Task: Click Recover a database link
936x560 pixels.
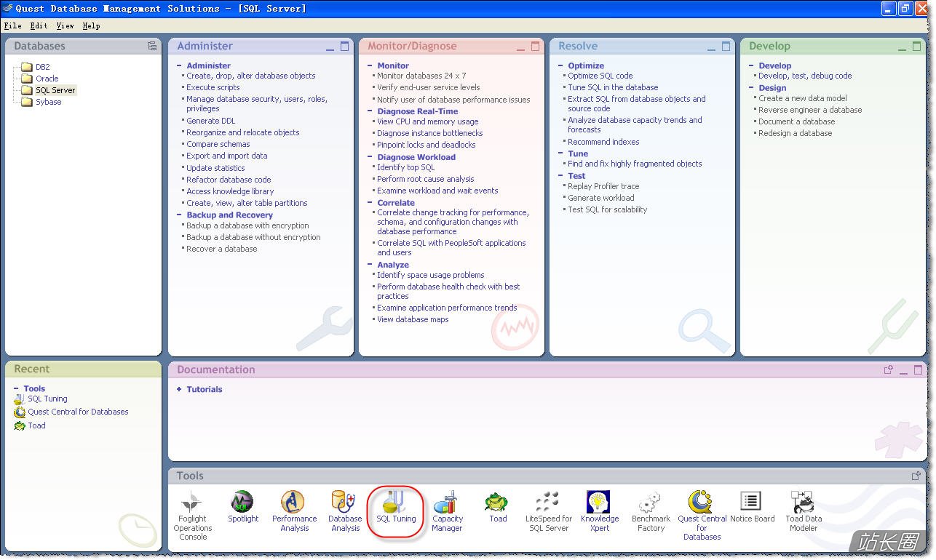Action: [x=221, y=249]
